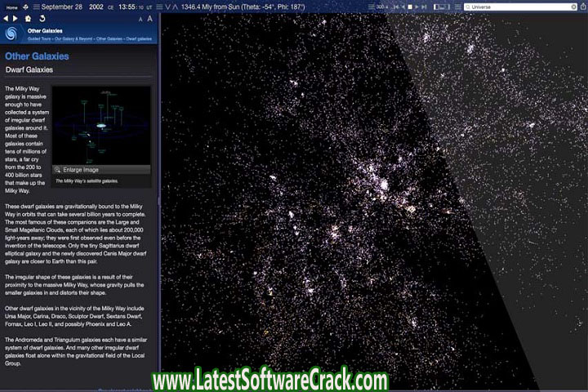
Task: Open the 'Dwarf galaxies' breadcrumb link
Action: point(139,38)
